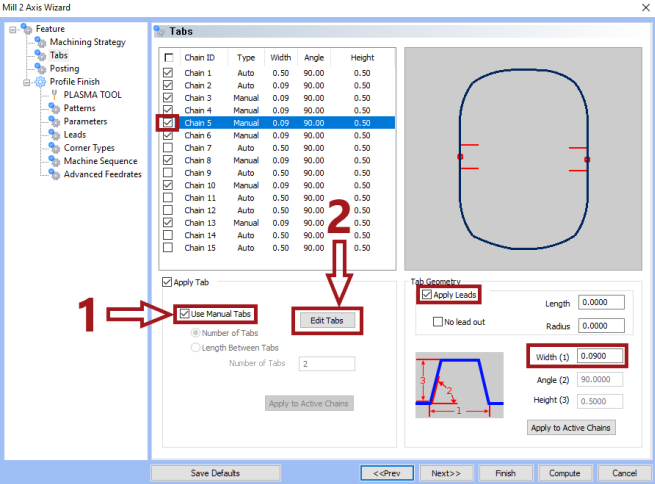Toggle the select-all chains header checkbox

pyautogui.click(x=168, y=58)
